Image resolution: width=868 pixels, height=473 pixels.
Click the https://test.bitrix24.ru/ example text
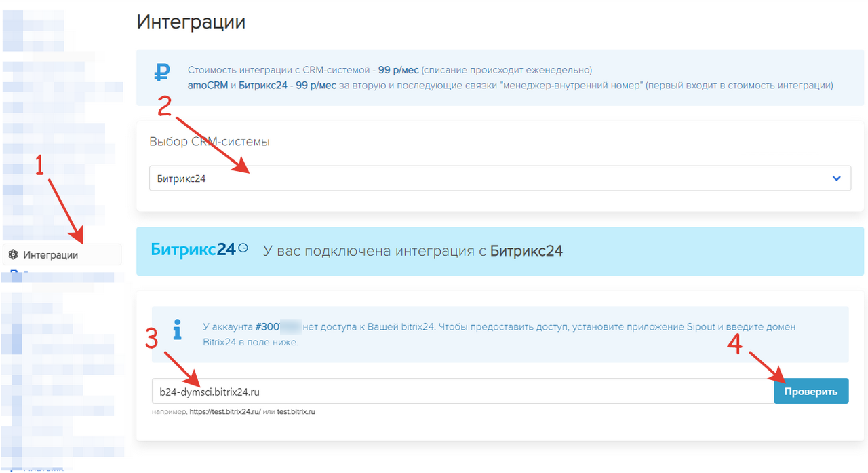226,411
